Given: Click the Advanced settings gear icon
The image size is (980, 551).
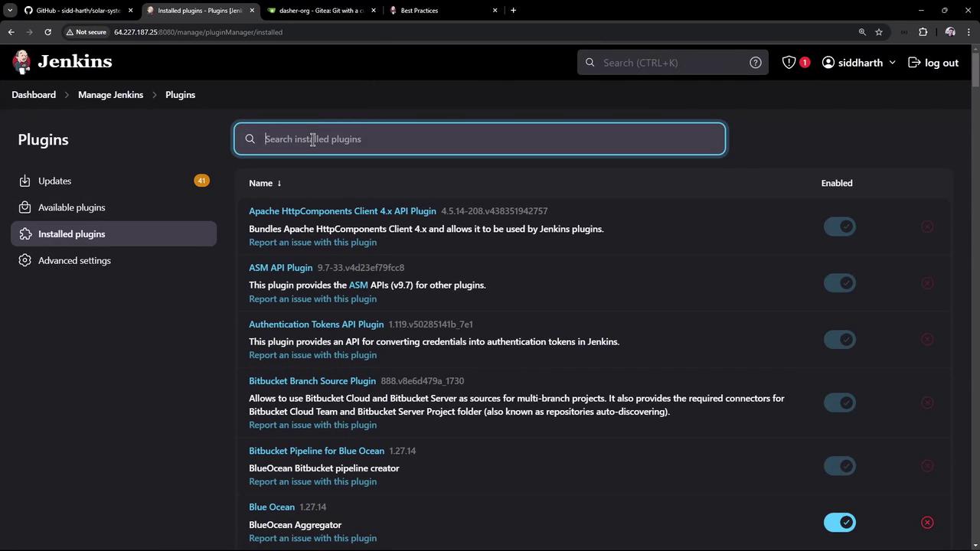Looking at the screenshot, I should tap(25, 260).
